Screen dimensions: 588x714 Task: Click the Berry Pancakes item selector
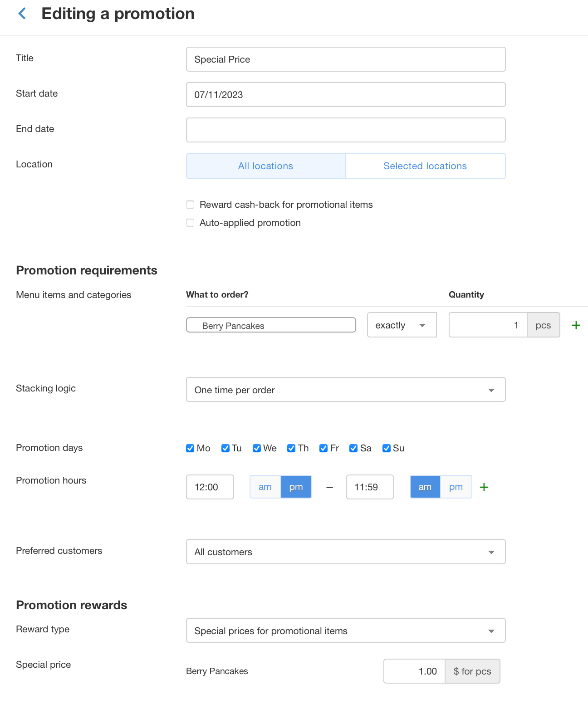coord(271,325)
